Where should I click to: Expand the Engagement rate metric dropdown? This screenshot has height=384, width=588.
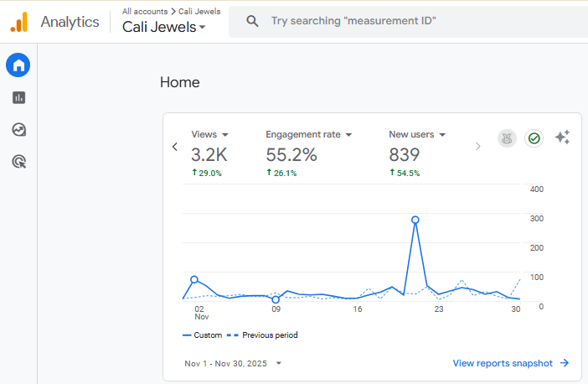point(308,134)
